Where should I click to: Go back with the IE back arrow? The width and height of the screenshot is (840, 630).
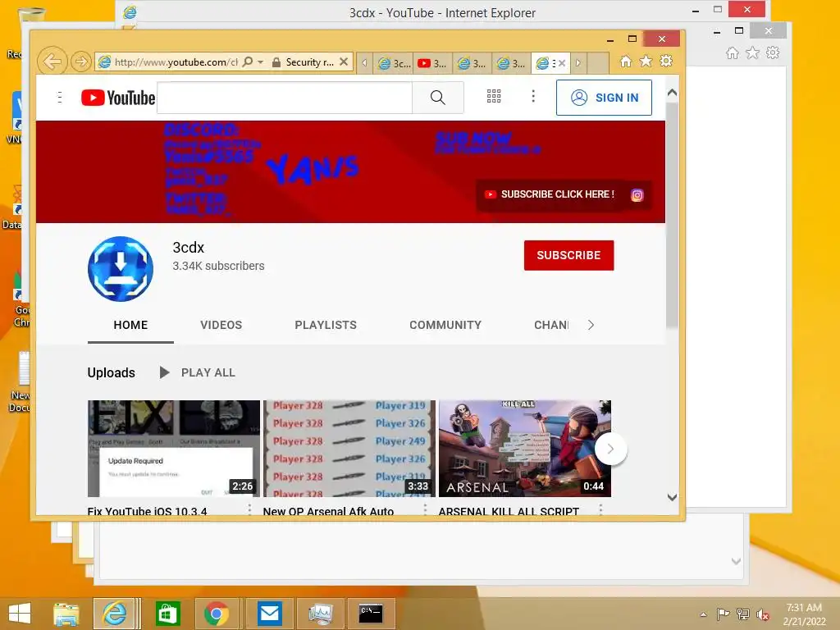(52, 62)
